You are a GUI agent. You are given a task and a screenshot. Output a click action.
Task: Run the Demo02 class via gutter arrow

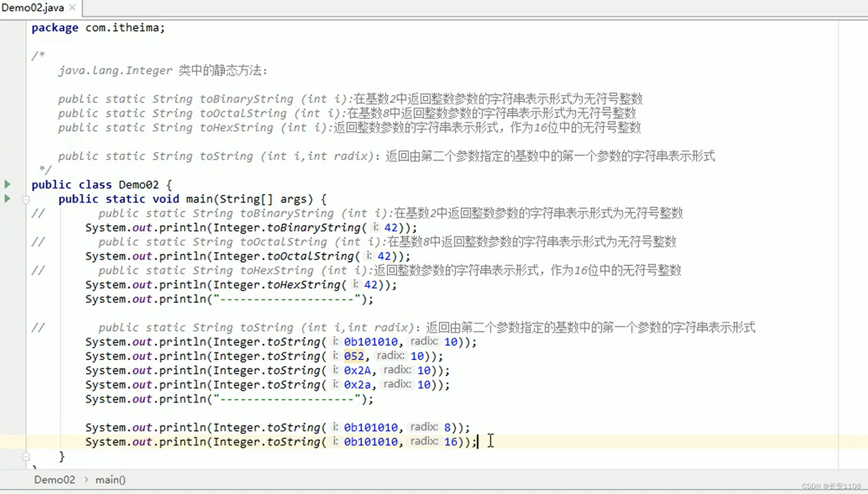click(x=7, y=184)
